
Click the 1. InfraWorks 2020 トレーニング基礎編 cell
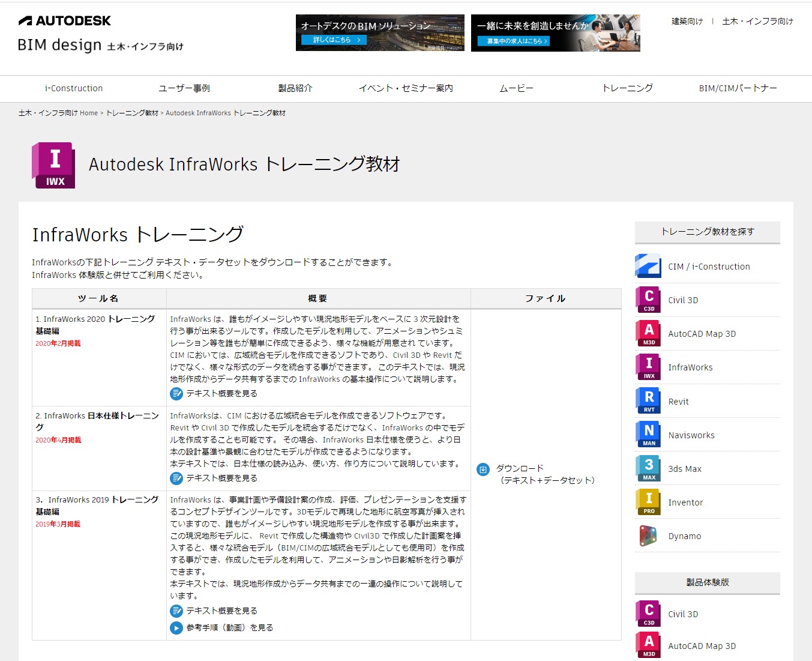pos(99,358)
